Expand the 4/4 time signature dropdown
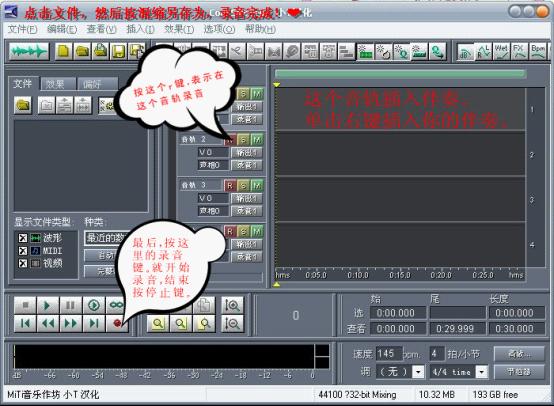554x406 pixels. pyautogui.click(x=482, y=372)
